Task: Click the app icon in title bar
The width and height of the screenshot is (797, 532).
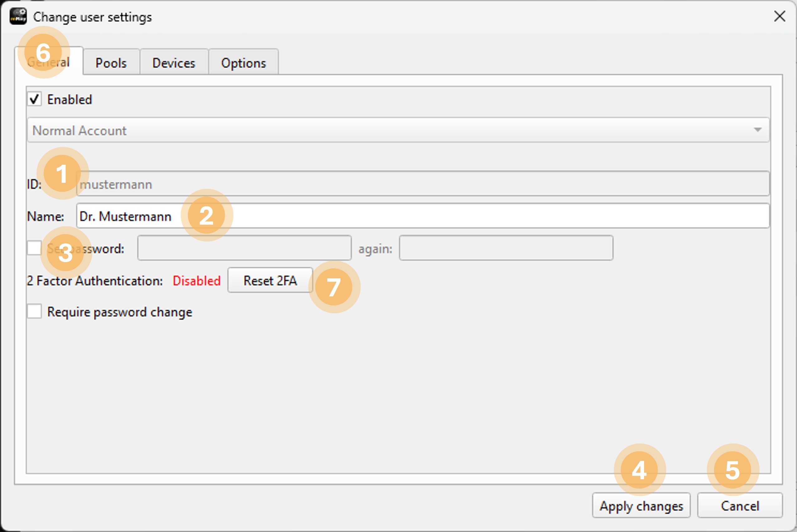Action: pyautogui.click(x=18, y=16)
